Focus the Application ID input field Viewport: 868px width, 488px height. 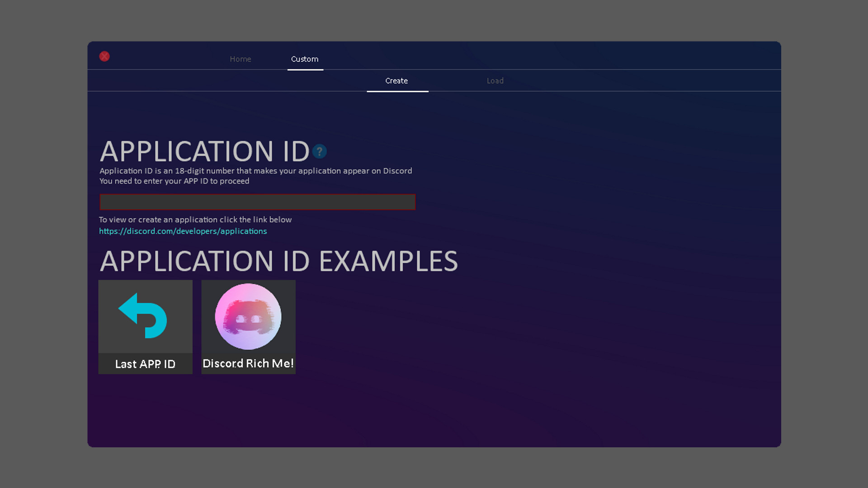[257, 202]
